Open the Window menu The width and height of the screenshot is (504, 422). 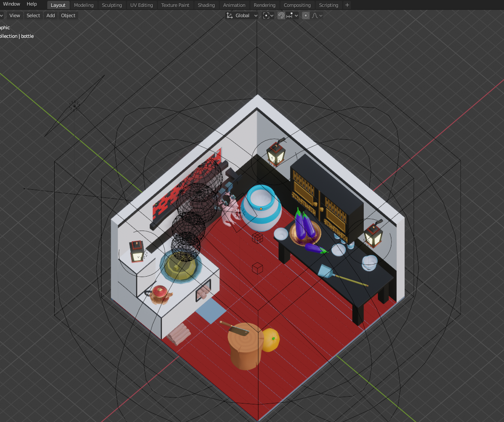tap(11, 4)
